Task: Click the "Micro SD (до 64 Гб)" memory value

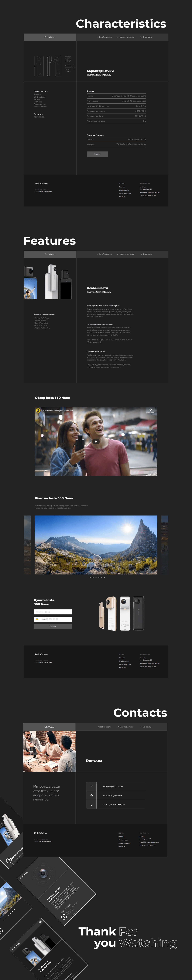Action: click(137, 140)
